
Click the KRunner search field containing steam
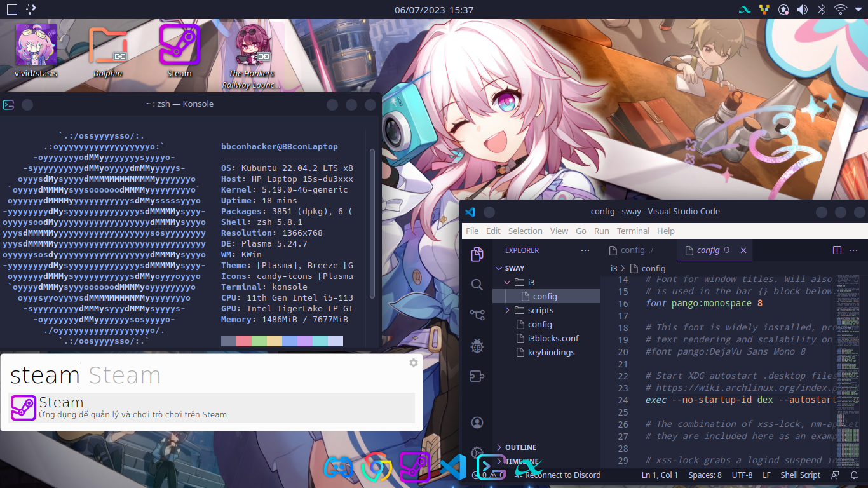pyautogui.click(x=207, y=376)
